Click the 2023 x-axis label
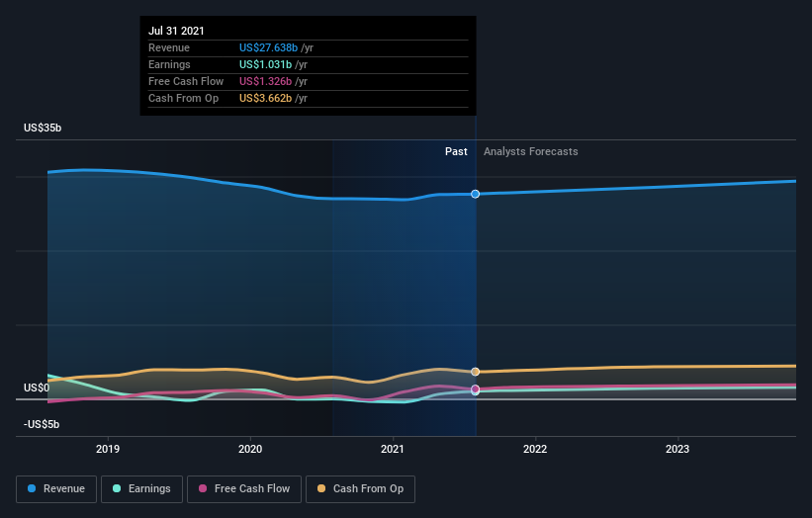The height and width of the screenshot is (518, 812). coord(677,447)
